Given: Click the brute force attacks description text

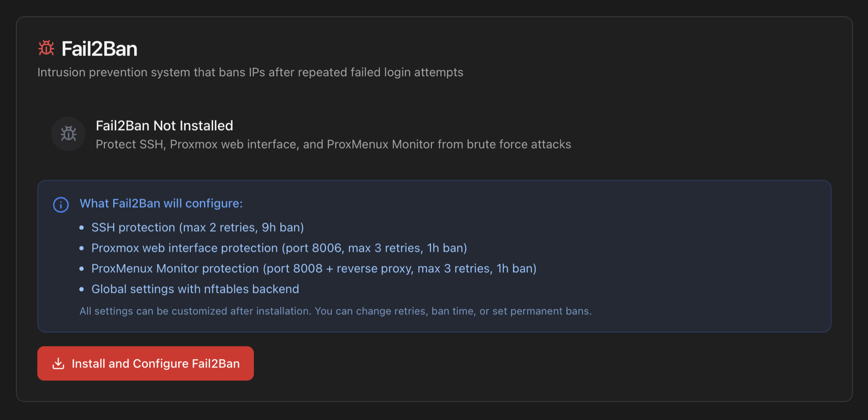Looking at the screenshot, I should (333, 144).
